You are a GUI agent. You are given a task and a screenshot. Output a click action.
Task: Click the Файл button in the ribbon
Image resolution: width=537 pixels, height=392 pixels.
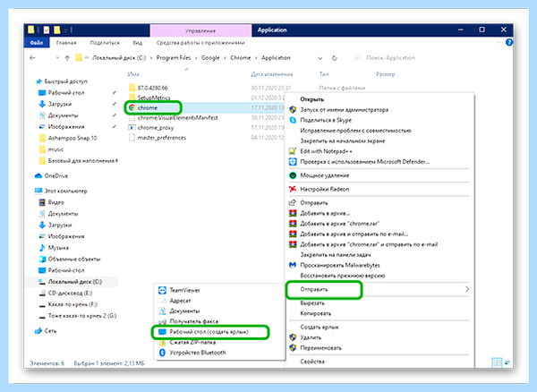[37, 43]
